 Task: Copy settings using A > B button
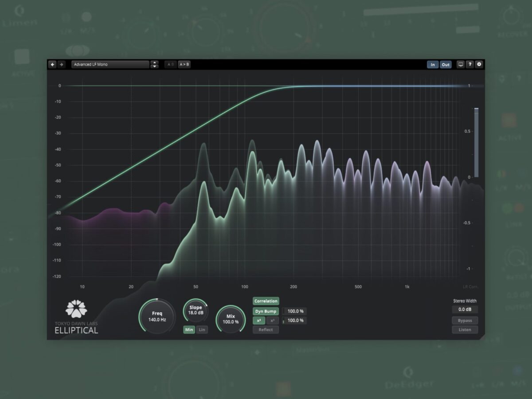pos(184,64)
